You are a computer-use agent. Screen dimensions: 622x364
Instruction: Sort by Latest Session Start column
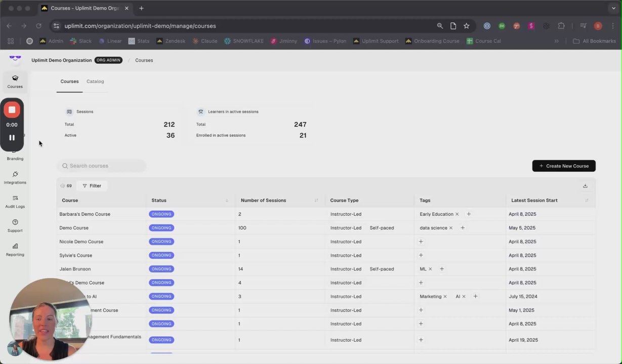point(587,201)
